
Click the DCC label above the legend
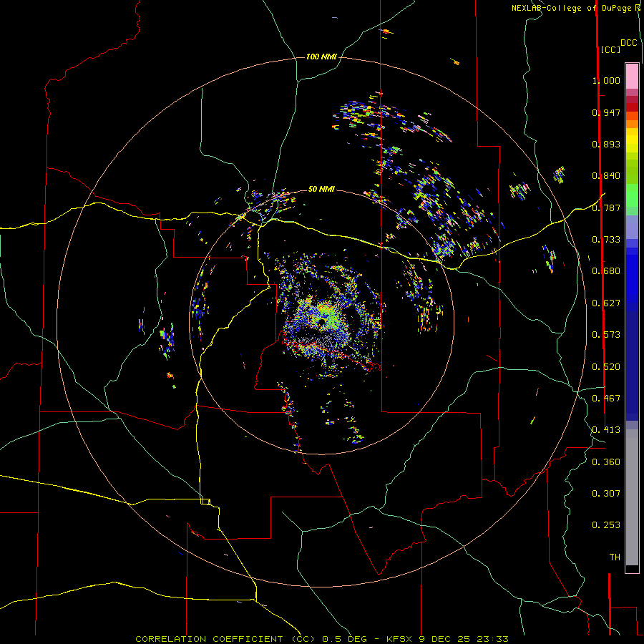coord(628,43)
